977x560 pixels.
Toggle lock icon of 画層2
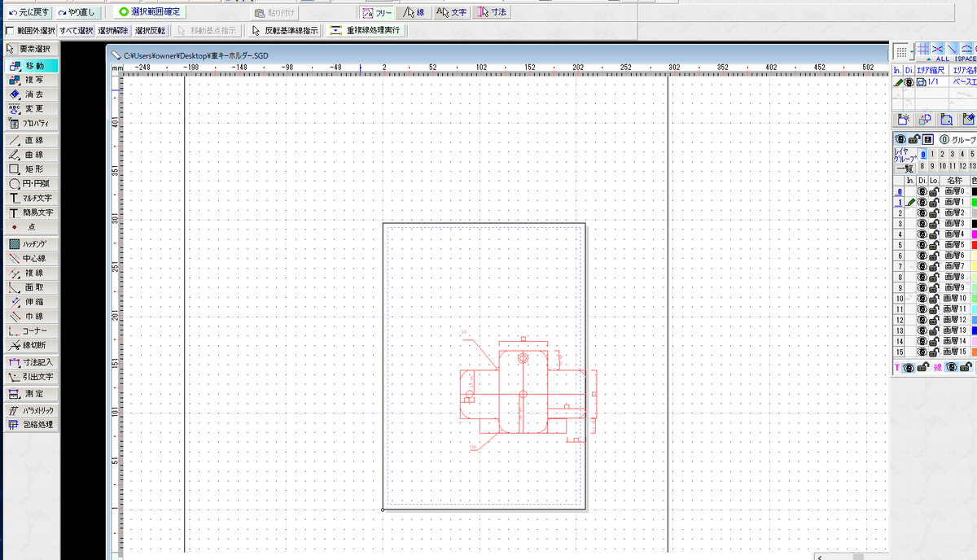[935, 212]
